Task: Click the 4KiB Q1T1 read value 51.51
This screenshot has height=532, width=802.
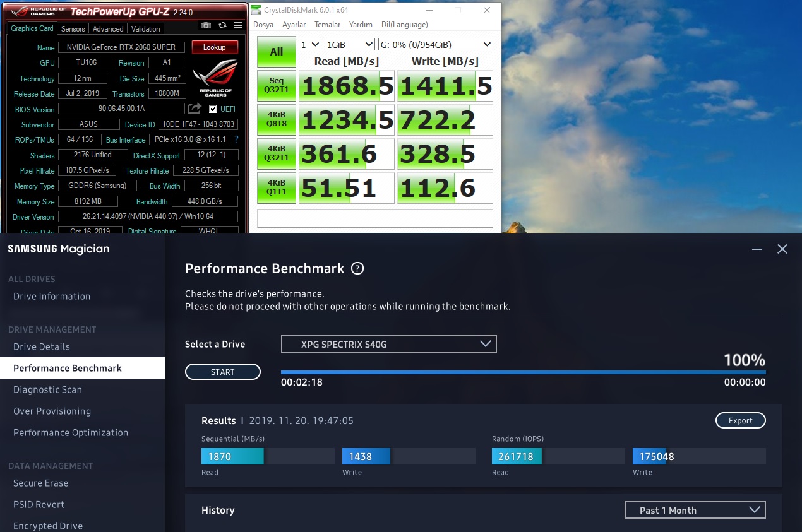Action: tap(347, 188)
